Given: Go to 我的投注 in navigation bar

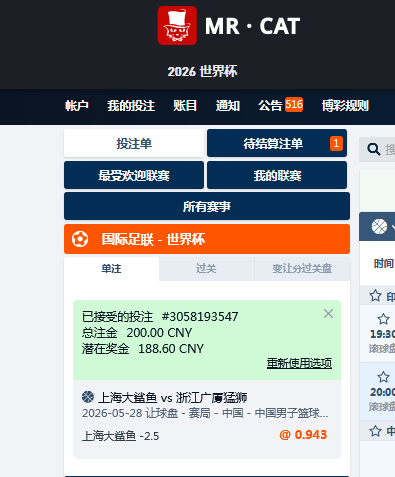Looking at the screenshot, I should coord(131,106).
